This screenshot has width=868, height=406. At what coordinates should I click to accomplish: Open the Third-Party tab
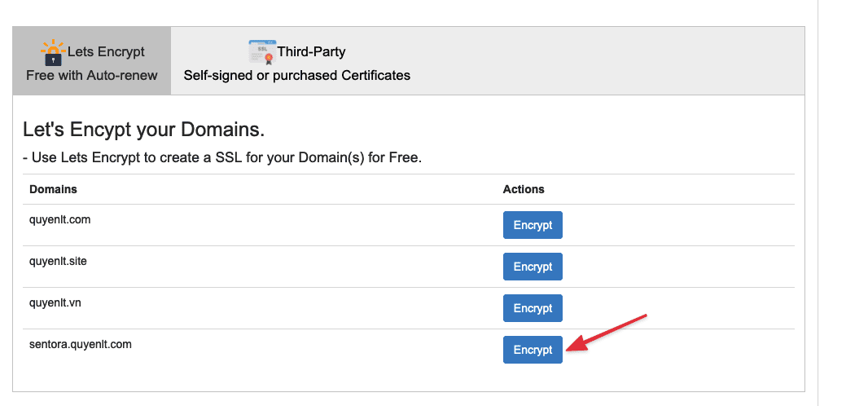pos(296,62)
